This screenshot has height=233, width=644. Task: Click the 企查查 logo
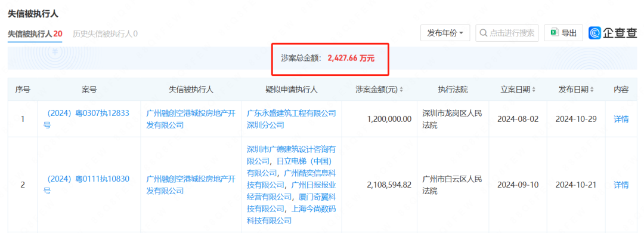[x=612, y=33]
